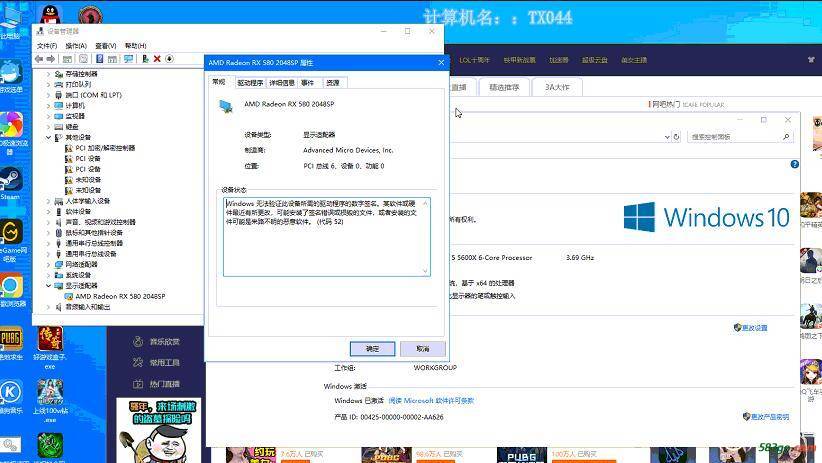The width and height of the screenshot is (822, 463).
Task: Select the PCI 加密/解密控制器 warning icon
Action: (x=69, y=148)
